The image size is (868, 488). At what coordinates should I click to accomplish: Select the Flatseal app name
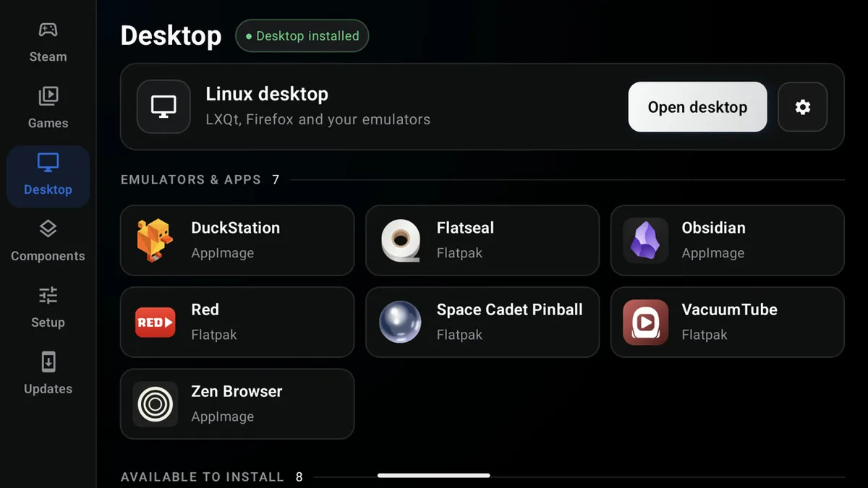(x=465, y=228)
